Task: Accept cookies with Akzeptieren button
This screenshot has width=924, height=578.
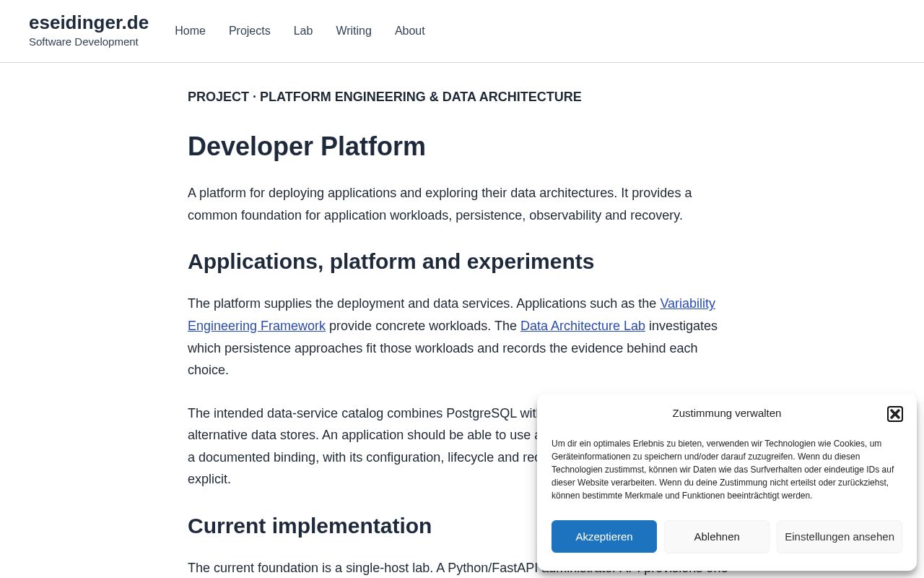Action: [x=604, y=537]
